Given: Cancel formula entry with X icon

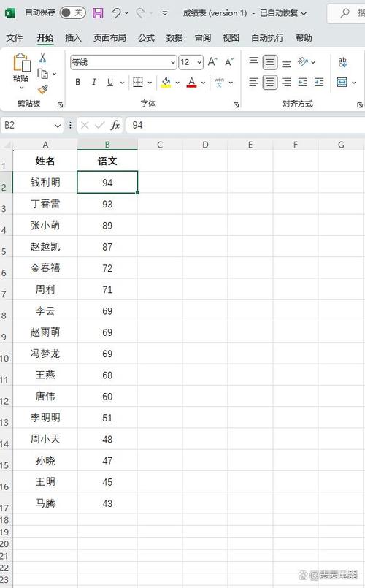Looking at the screenshot, I should [x=85, y=125].
